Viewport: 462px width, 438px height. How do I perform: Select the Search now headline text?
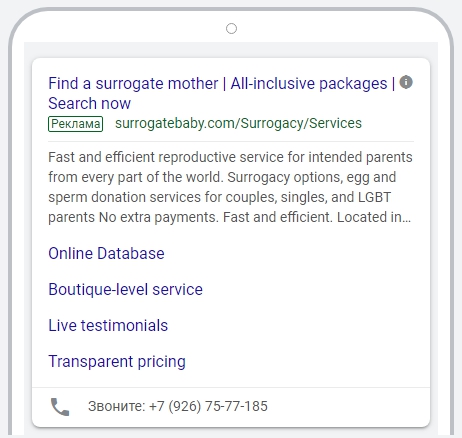tap(89, 103)
